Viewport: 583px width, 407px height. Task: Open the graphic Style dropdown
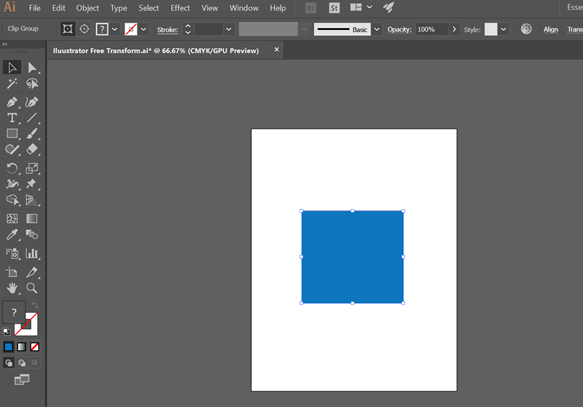pos(503,29)
